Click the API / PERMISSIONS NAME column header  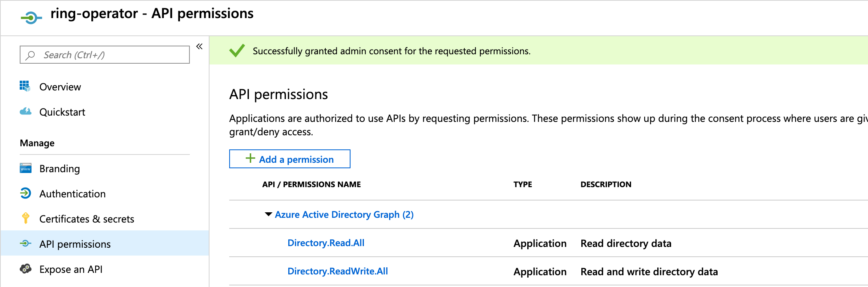coord(312,184)
